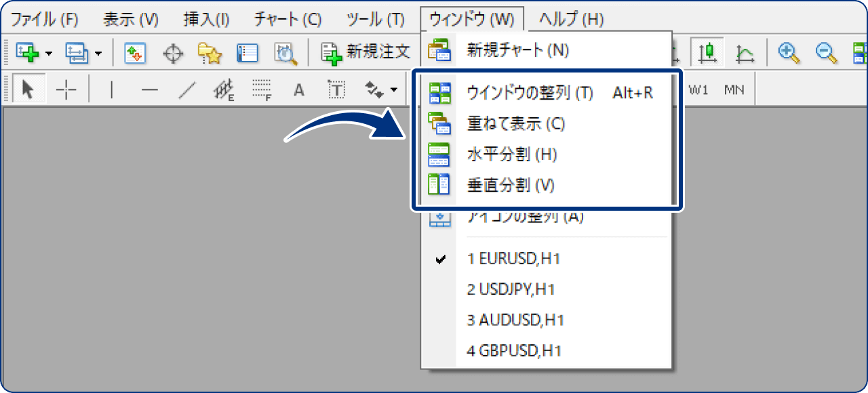Activate window 4 GBPUSD,H1

(x=547, y=351)
